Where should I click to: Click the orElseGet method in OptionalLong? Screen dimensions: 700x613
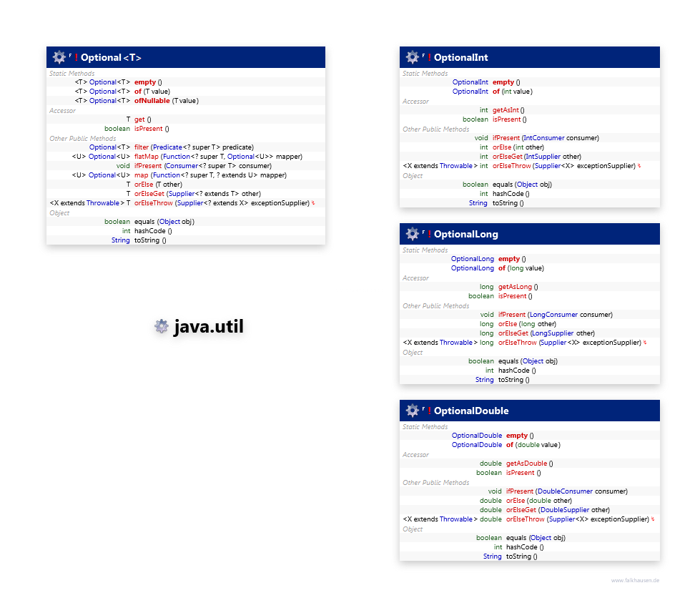tap(513, 333)
